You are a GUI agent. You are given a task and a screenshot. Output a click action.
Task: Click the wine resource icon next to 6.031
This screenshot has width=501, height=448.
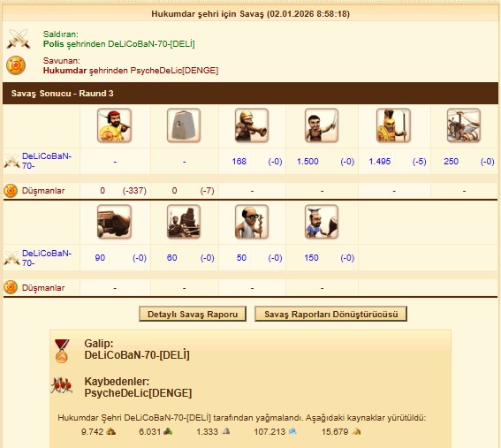click(x=168, y=432)
